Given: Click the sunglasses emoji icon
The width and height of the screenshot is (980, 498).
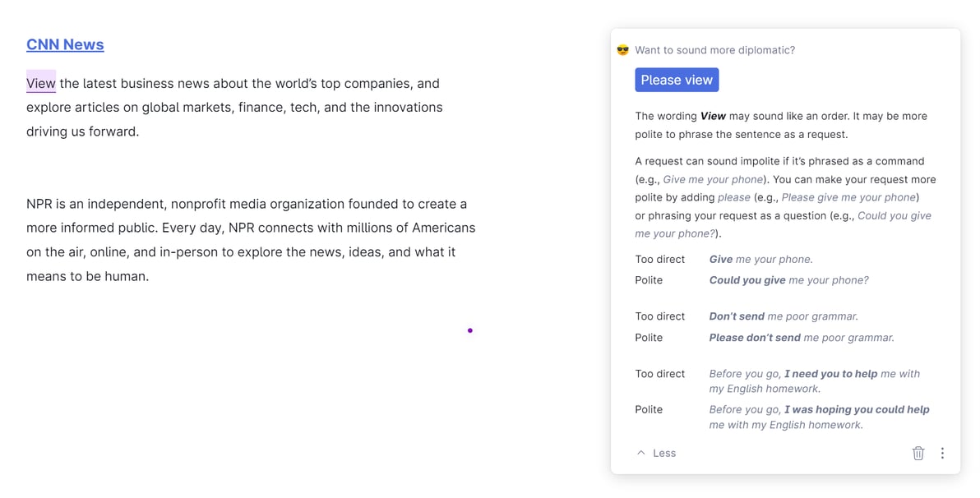Looking at the screenshot, I should click(622, 50).
